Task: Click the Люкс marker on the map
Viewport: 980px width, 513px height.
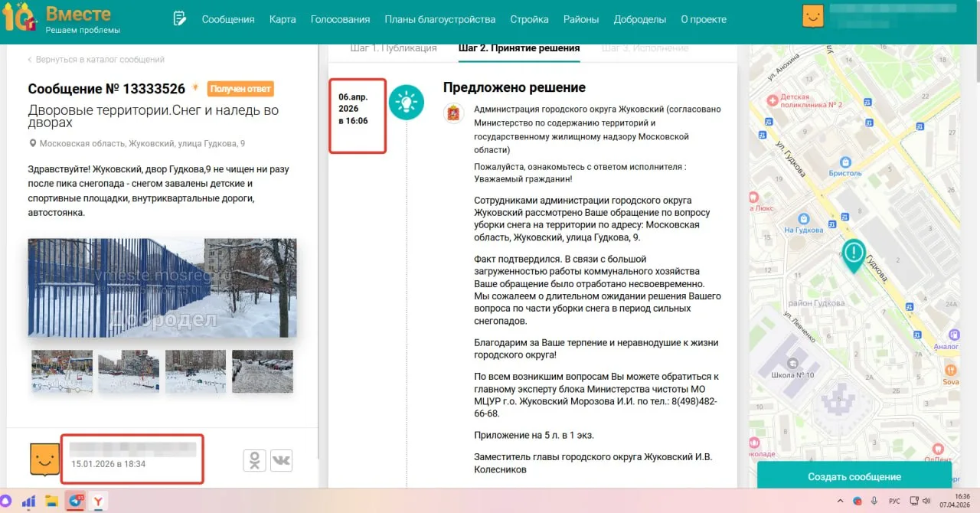Action: pos(754,196)
